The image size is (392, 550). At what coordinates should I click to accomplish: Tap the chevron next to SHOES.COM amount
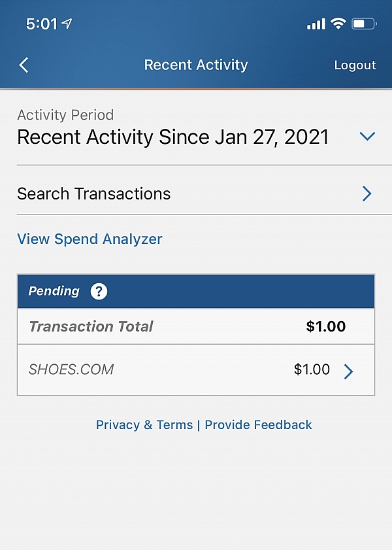click(x=348, y=371)
